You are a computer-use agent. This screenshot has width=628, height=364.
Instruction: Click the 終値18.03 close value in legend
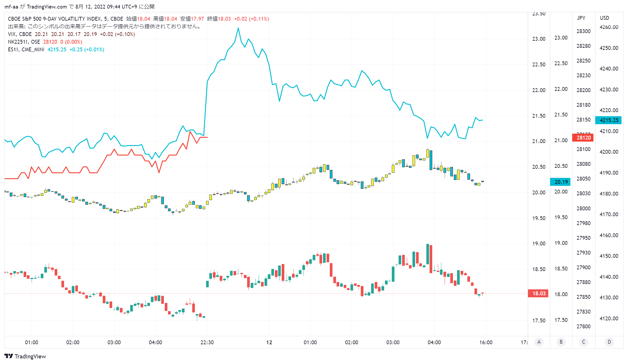point(219,19)
